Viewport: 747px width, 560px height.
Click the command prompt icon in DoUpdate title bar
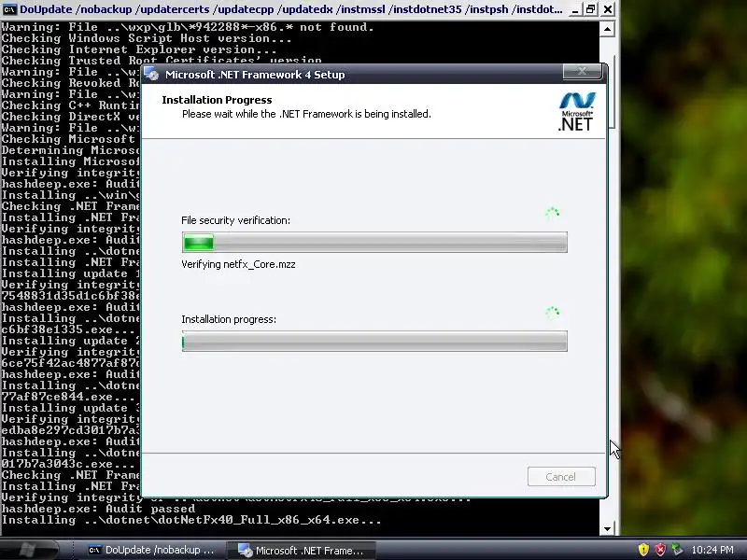(x=9, y=9)
